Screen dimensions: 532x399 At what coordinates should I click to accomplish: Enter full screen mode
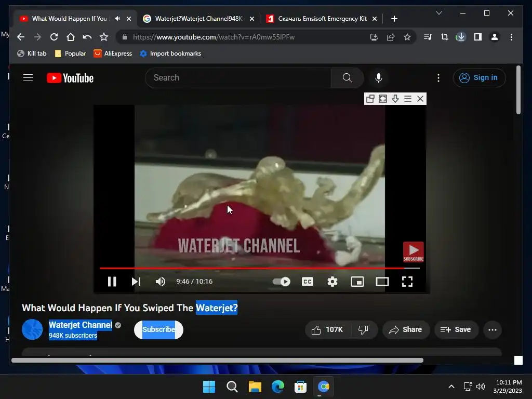(x=407, y=282)
